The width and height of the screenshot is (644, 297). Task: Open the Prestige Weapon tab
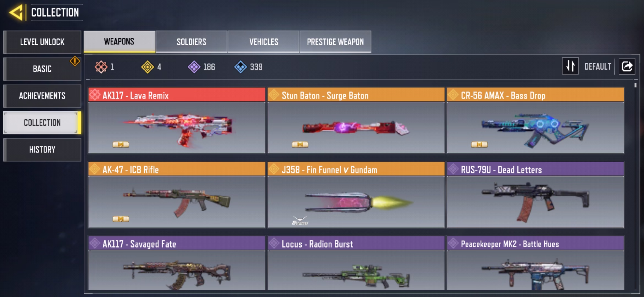click(x=335, y=42)
